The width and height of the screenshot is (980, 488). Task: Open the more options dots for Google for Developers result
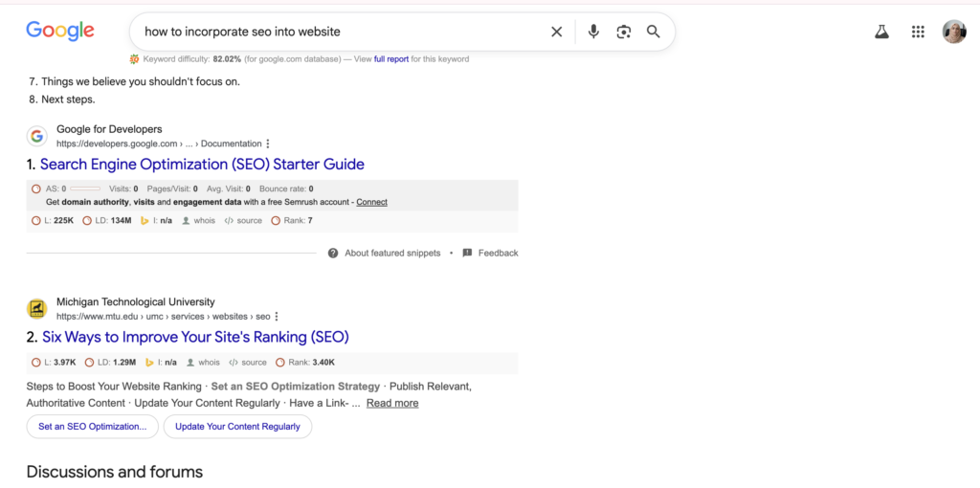coord(268,144)
